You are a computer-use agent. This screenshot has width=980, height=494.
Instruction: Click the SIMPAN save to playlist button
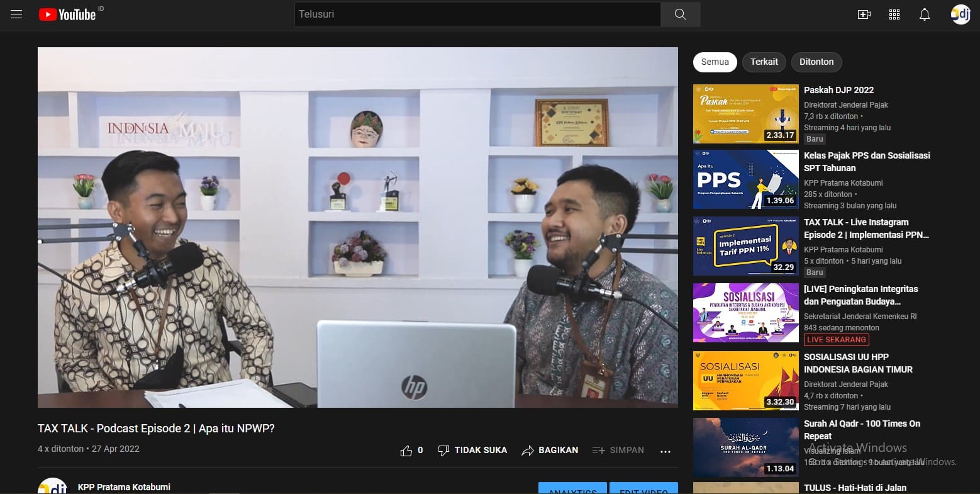[x=618, y=451]
